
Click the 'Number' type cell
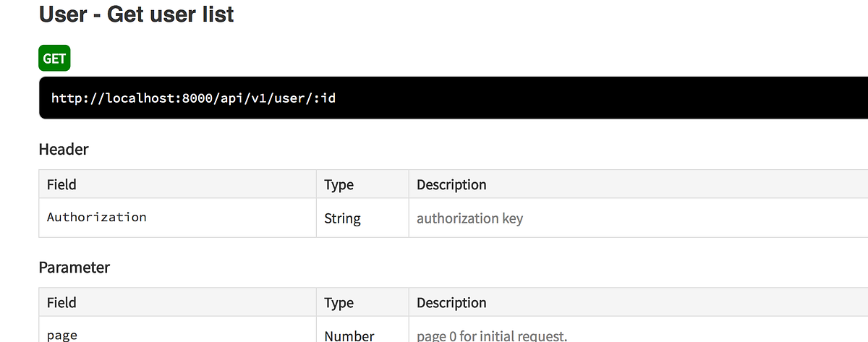[349, 335]
